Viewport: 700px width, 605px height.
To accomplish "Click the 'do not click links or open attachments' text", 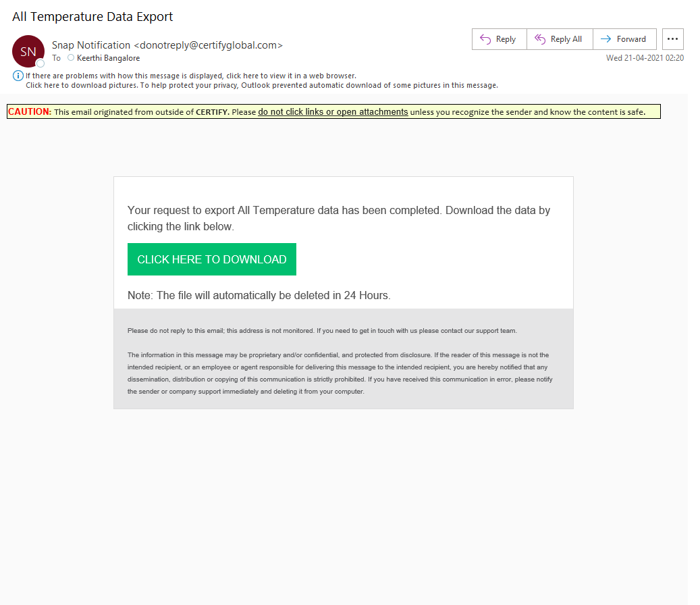I will point(333,112).
